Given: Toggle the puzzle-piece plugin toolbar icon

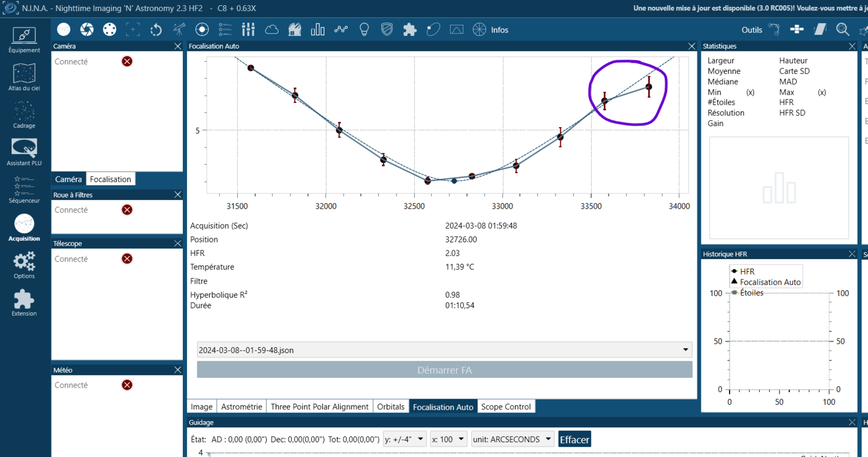Looking at the screenshot, I should 410,30.
